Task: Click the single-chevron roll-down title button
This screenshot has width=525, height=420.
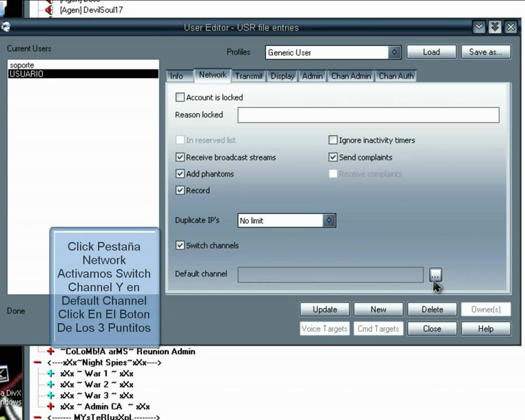Action: [x=479, y=27]
